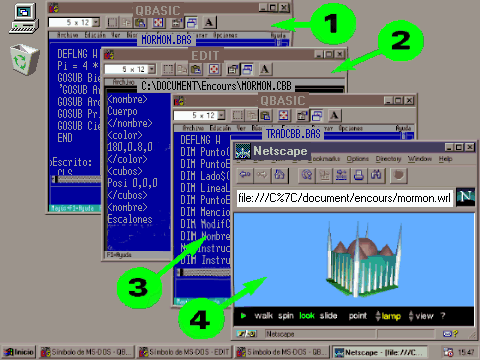The height and width of the screenshot is (360, 480).
Task: Click the Netscape Home toolbar icon
Action: click(279, 175)
